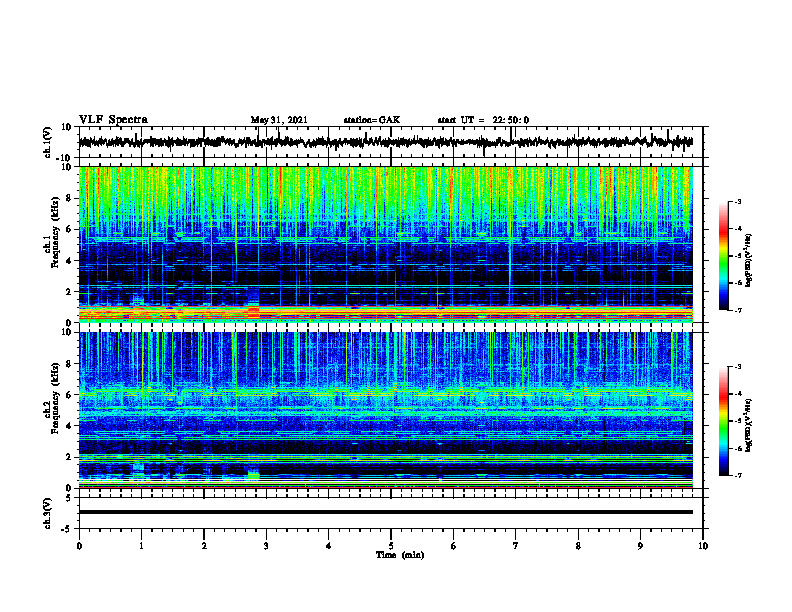Click the ch.1 color bar log(PSD) unit label

click(x=748, y=261)
